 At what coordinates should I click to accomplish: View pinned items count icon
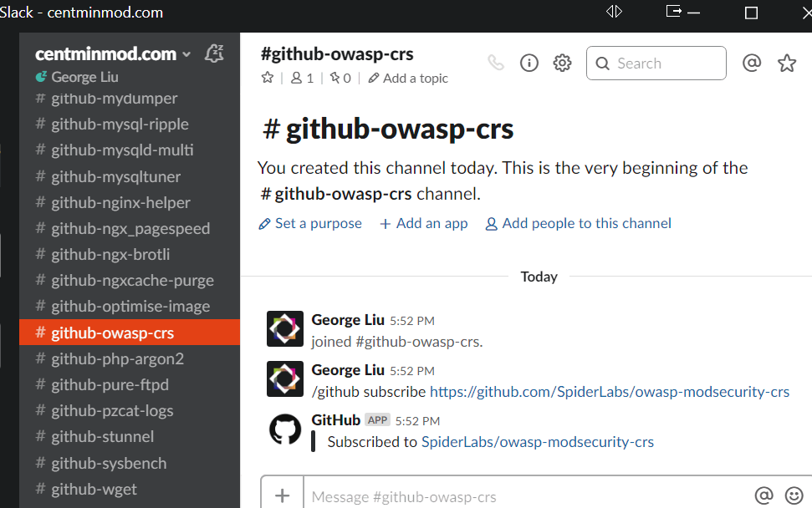click(x=340, y=78)
